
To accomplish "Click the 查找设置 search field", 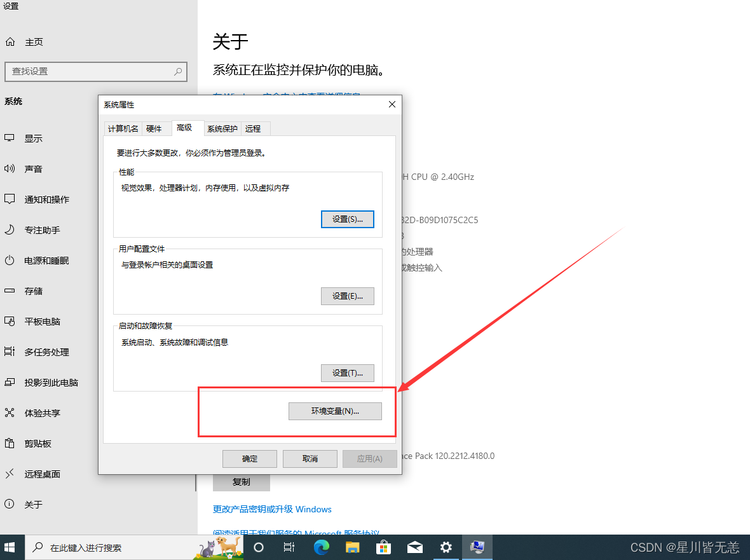I will (x=95, y=71).
